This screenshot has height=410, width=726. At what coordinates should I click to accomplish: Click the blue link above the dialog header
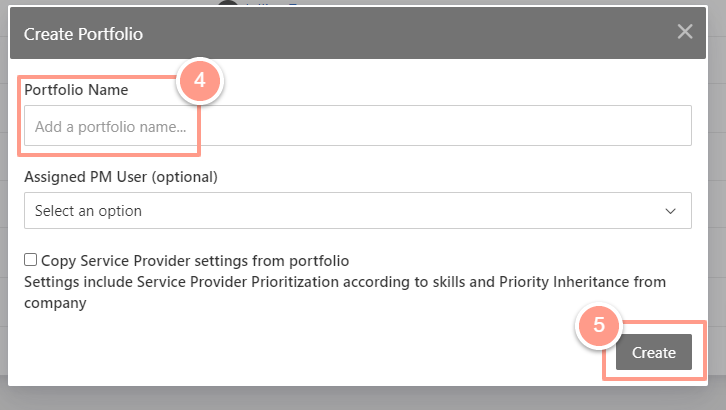point(273,3)
